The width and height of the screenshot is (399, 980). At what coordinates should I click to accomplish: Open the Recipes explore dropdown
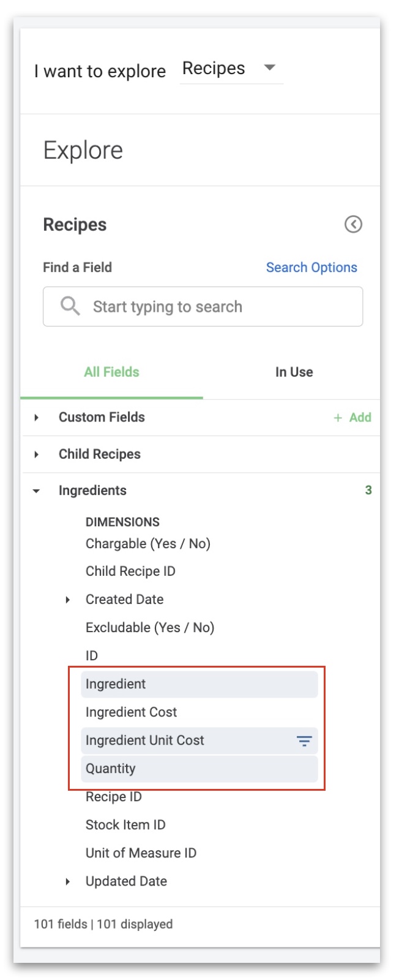coord(231,69)
